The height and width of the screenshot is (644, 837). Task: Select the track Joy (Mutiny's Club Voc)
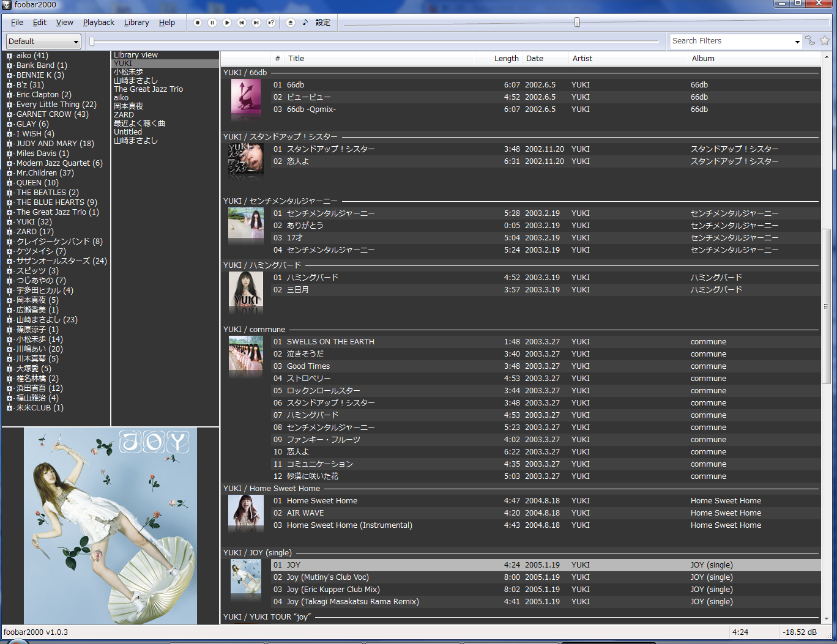tap(546, 577)
